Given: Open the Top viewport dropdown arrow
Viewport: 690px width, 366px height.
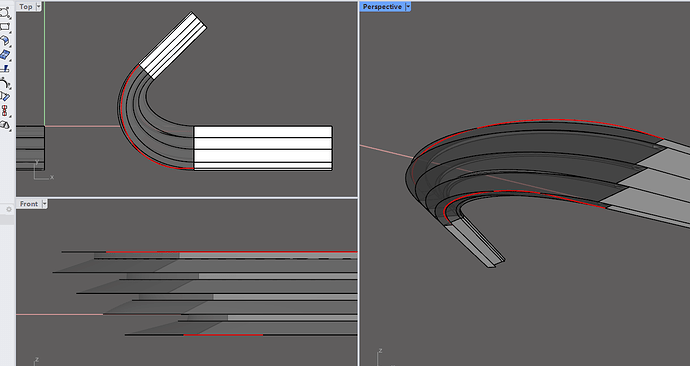Looking at the screenshot, I should click(38, 7).
